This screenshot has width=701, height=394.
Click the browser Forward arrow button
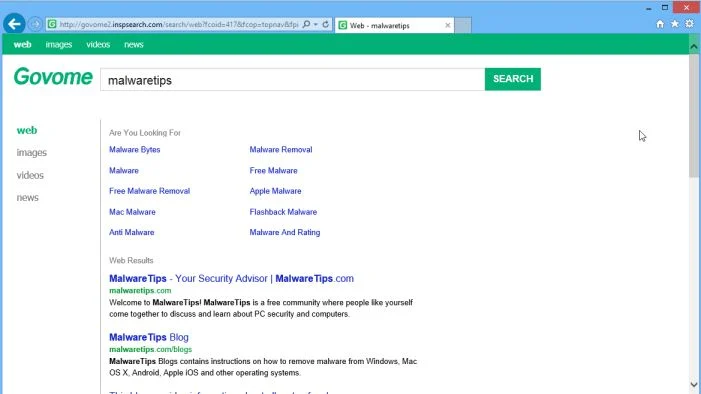coord(35,24)
